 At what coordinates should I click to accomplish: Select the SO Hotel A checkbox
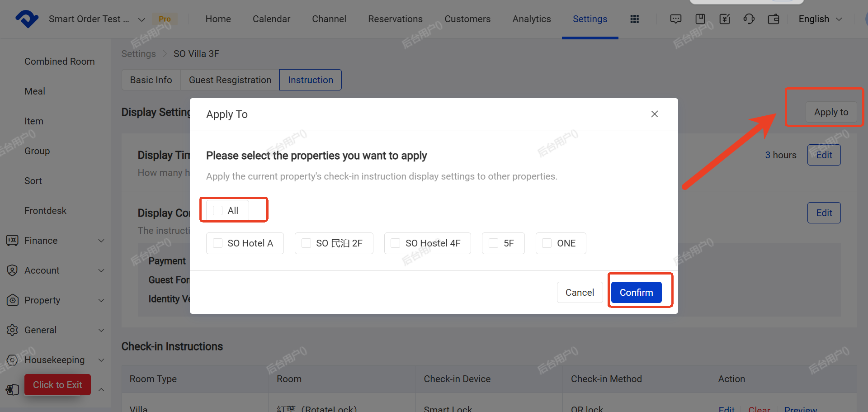click(x=217, y=243)
